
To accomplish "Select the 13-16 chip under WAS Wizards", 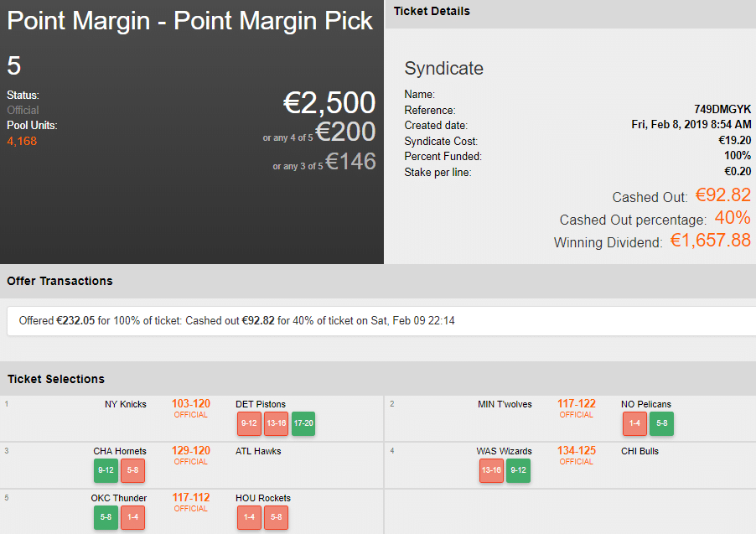I will (x=491, y=471).
